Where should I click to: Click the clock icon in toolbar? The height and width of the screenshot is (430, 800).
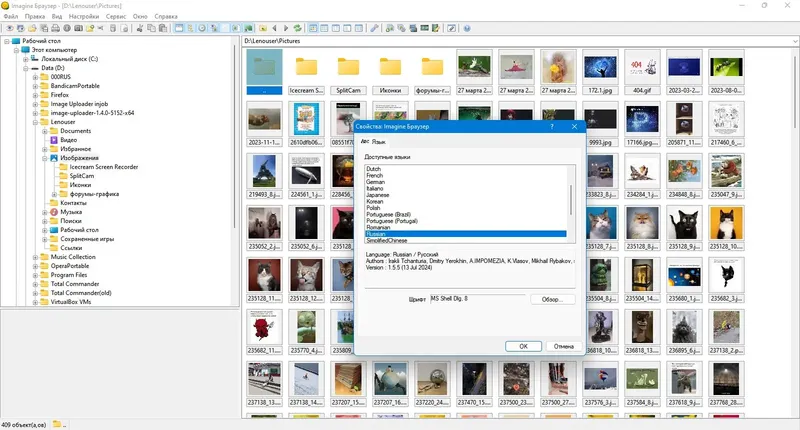(202, 28)
